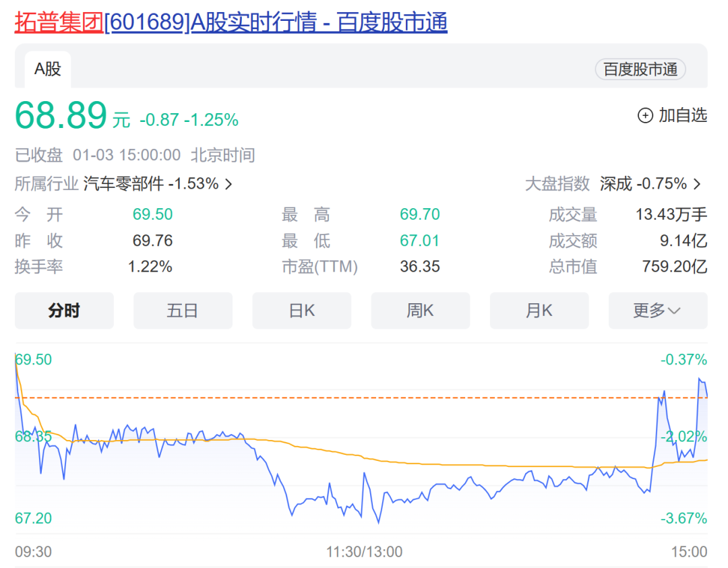
Task: Click the change value -0.87 -1.25%
Action: (189, 120)
